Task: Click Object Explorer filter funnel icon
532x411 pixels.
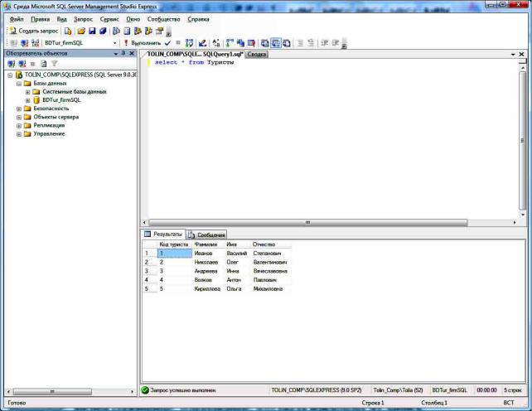Action: point(55,64)
